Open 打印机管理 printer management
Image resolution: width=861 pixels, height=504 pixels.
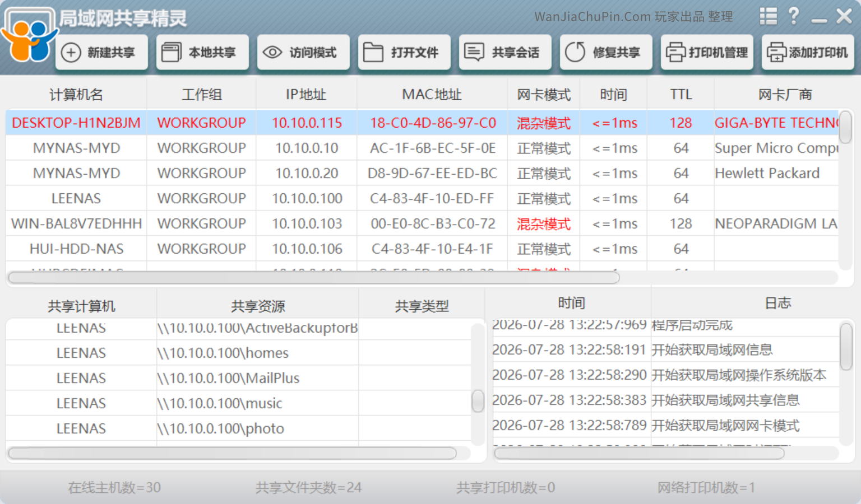coord(707,53)
